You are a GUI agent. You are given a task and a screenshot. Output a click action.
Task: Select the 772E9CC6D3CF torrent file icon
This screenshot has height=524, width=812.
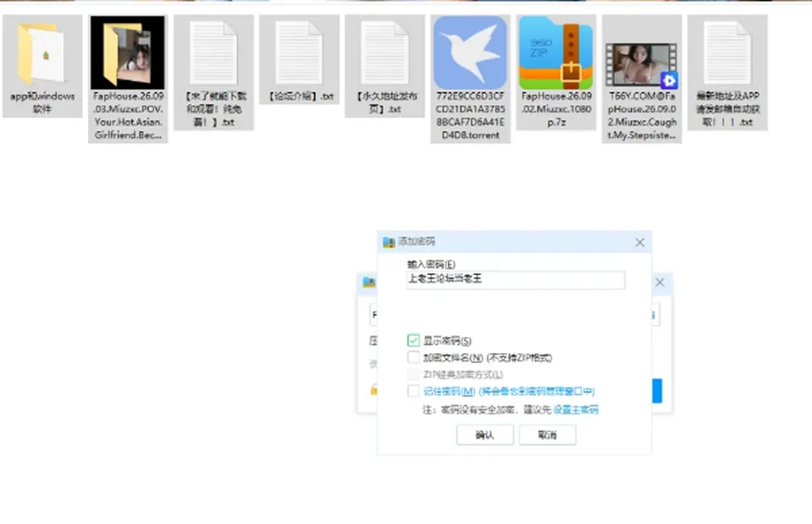coord(470,52)
